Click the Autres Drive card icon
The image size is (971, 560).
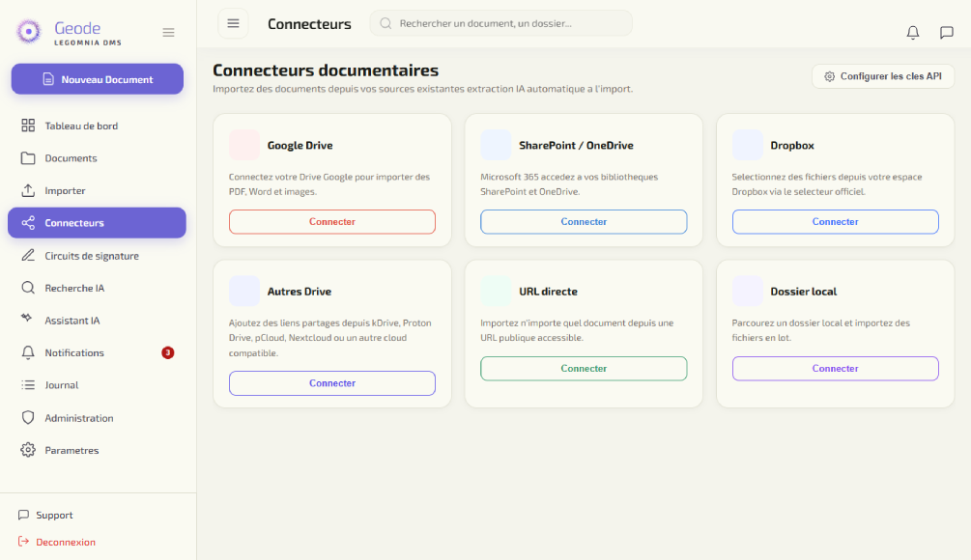click(x=244, y=291)
